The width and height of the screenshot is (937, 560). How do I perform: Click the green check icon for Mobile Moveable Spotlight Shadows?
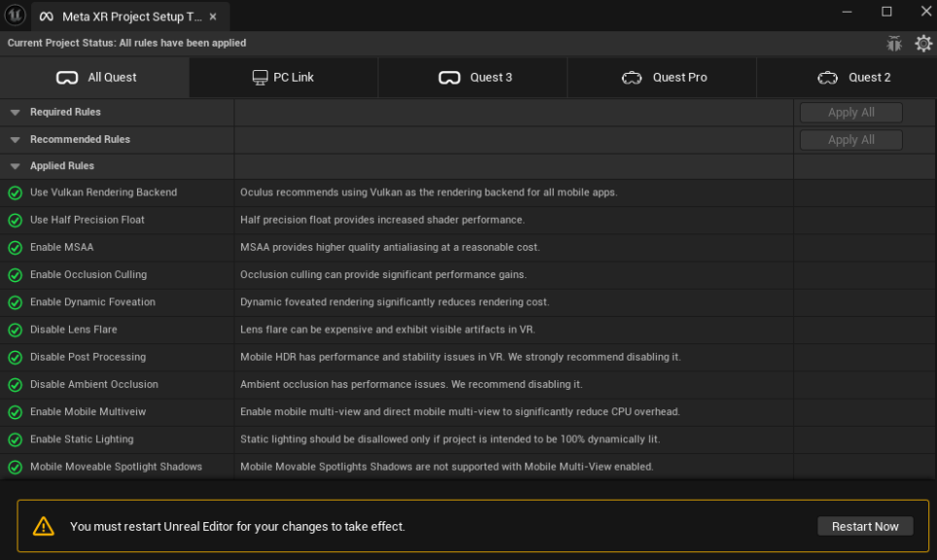[15, 468]
